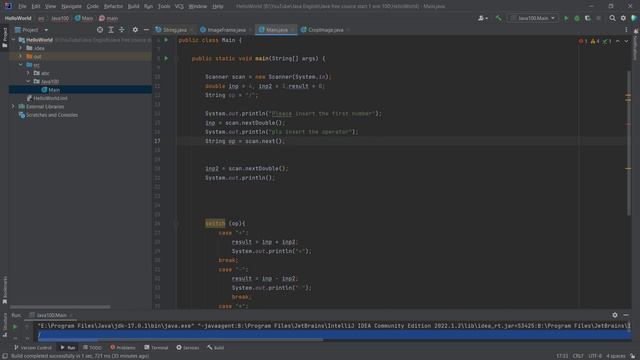The width and height of the screenshot is (640, 360).
Task: Click the user account icon in toolbar
Action: point(482,18)
